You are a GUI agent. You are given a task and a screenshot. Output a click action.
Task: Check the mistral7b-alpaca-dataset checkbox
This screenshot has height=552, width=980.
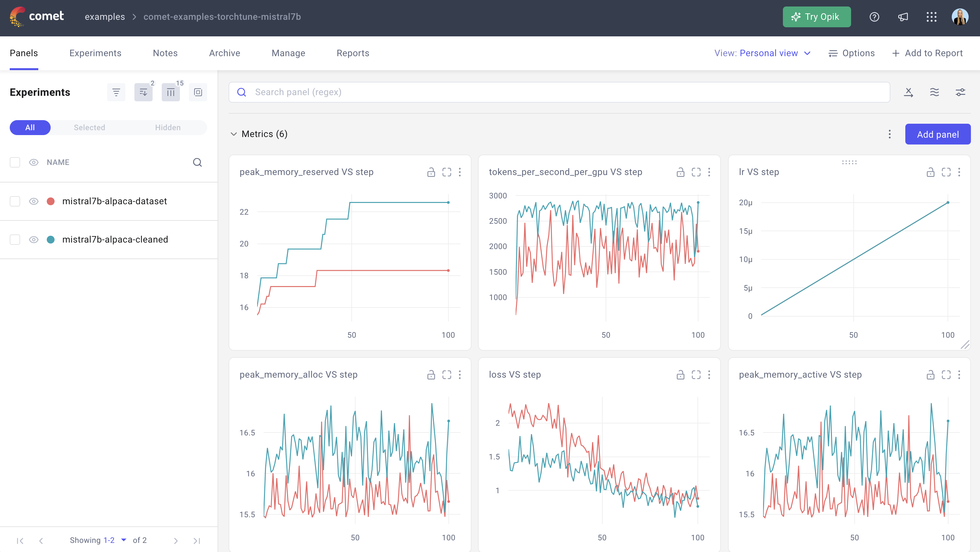(15, 201)
